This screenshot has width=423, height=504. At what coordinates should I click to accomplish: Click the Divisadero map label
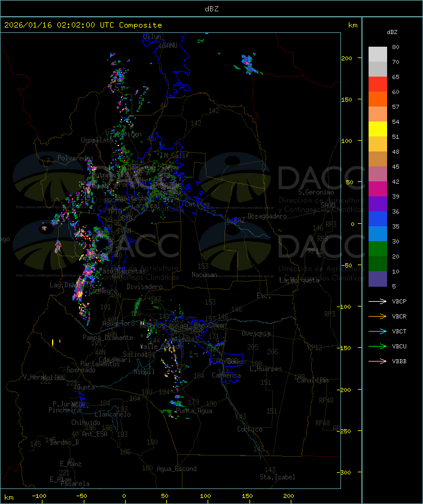[144, 287]
